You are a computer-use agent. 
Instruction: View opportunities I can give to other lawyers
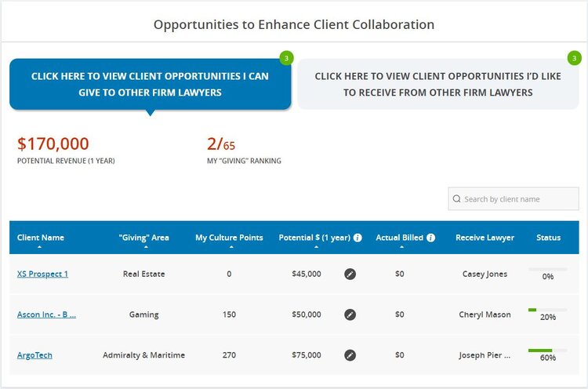(150, 85)
